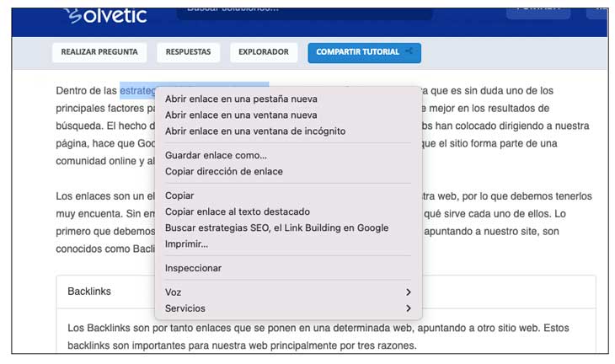The width and height of the screenshot is (615, 364).
Task: Click the paragraph starting "Los Backlinks son por tanto"
Action: (x=318, y=336)
